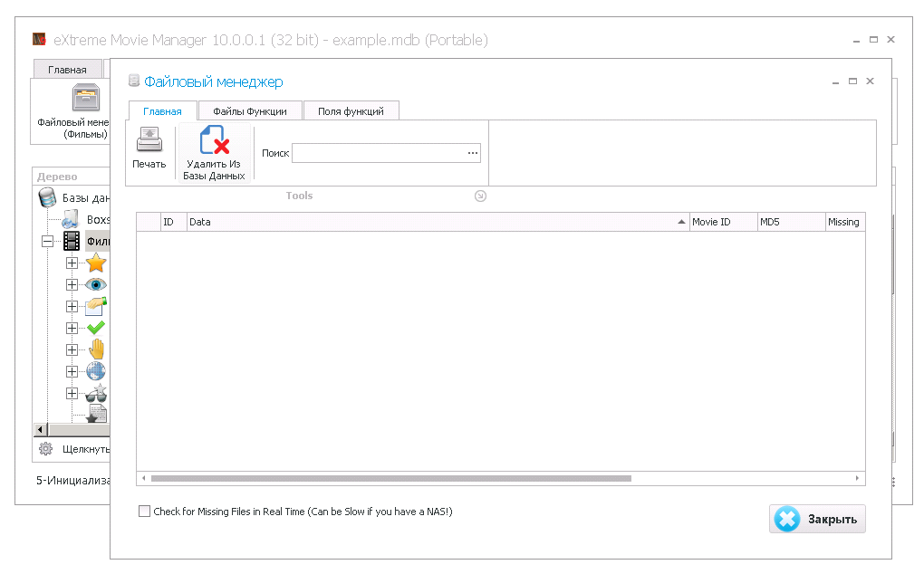The image size is (924, 574).
Task: Sort by the MD5 column header
Action: (x=791, y=222)
